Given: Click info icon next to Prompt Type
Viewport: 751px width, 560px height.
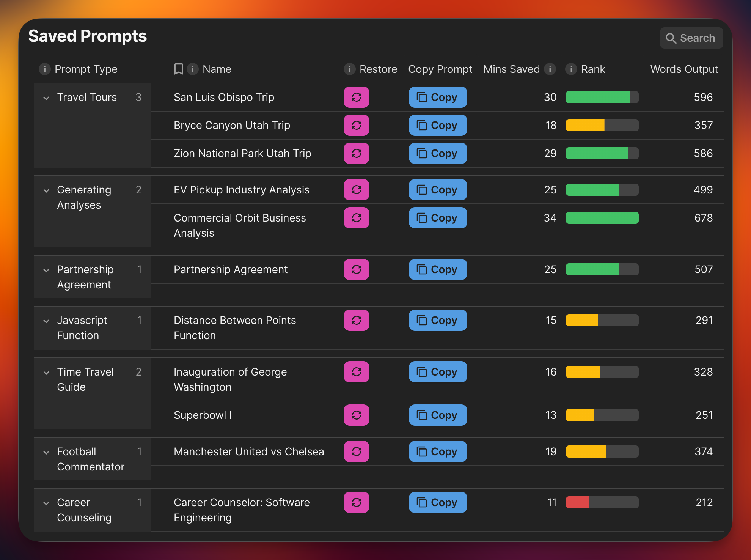Looking at the screenshot, I should click(x=45, y=69).
